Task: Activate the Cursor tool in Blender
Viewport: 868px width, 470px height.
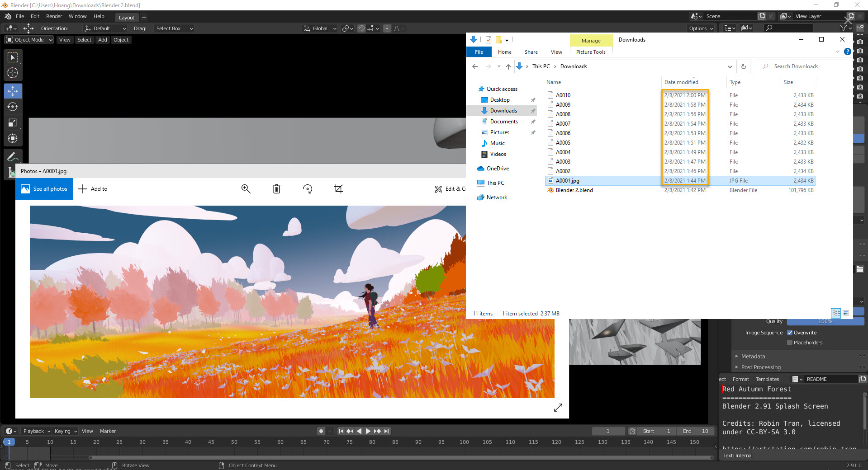Action: 13,73
